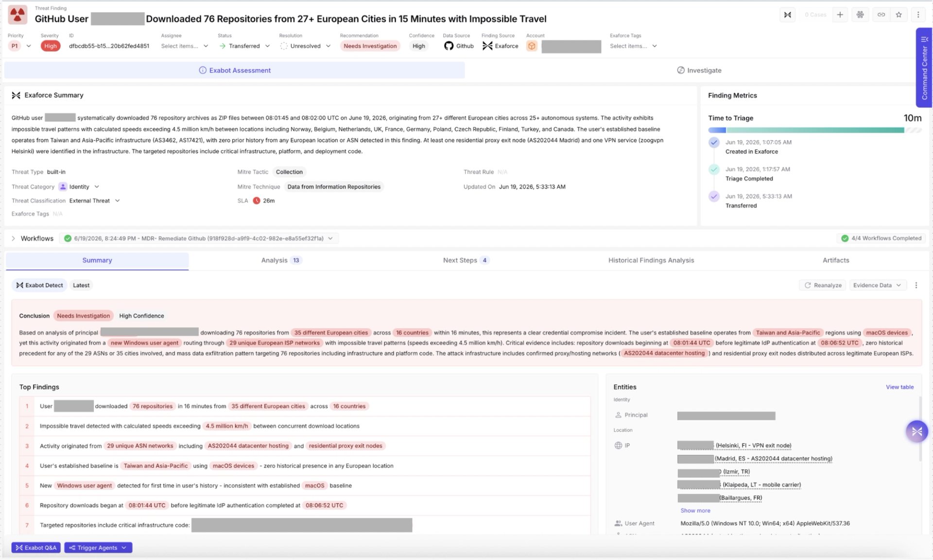The image size is (933, 560).
Task: Open the Exabot Detect three-dot options menu
Action: click(x=916, y=285)
